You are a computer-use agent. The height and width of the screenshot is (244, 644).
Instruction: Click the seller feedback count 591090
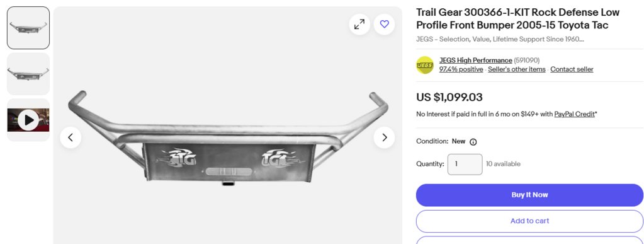pyautogui.click(x=526, y=61)
